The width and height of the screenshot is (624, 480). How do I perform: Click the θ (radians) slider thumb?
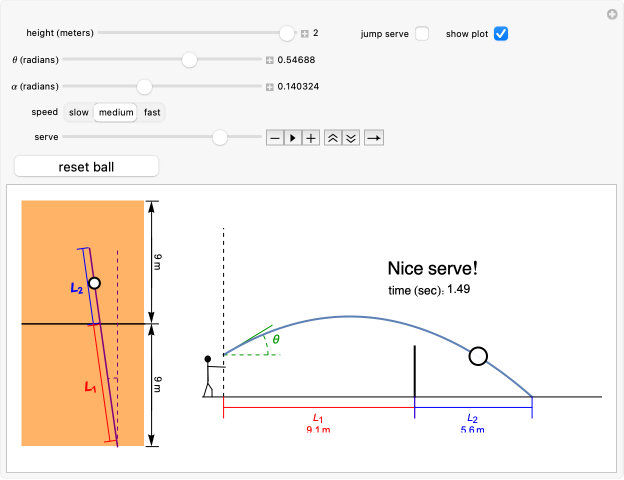[189, 60]
